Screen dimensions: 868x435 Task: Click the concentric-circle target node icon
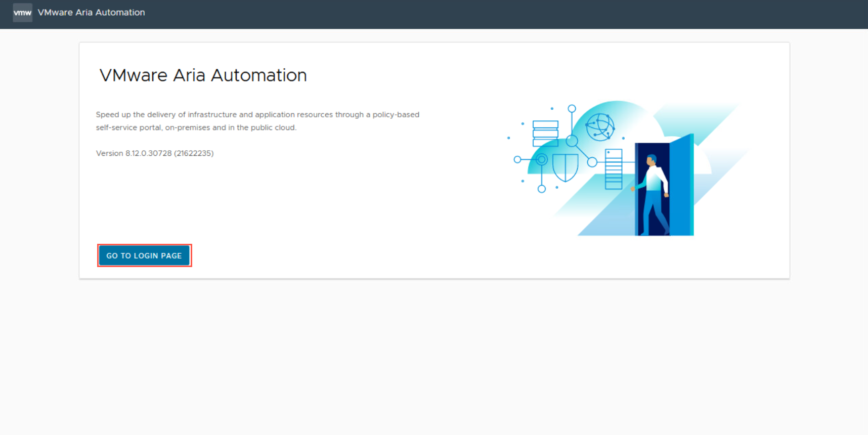pyautogui.click(x=542, y=159)
